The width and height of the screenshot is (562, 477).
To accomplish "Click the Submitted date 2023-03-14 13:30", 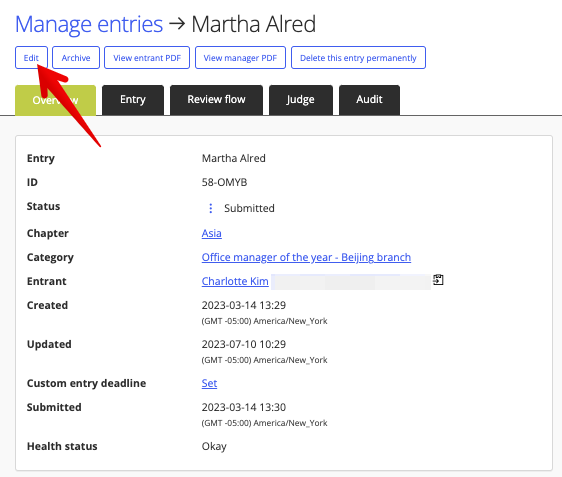I will 244,407.
